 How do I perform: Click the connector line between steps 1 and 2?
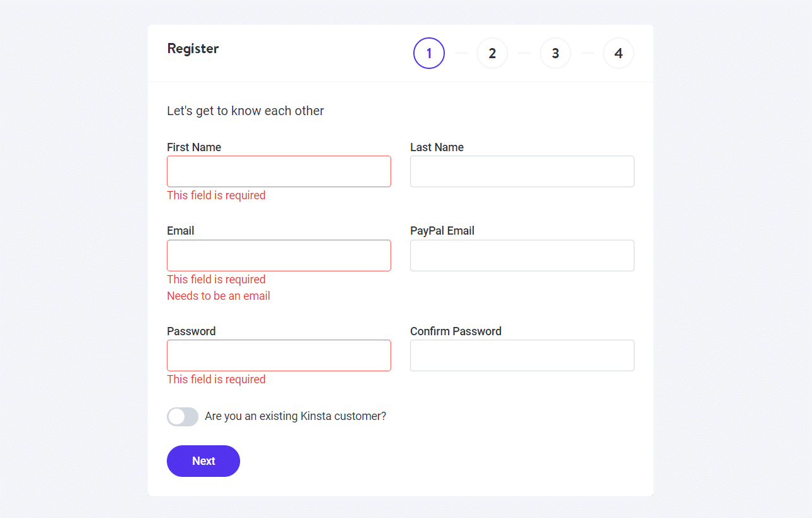point(461,53)
